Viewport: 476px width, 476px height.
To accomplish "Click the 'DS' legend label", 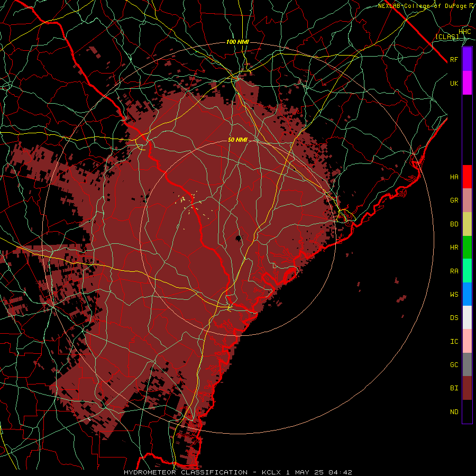I will click(x=454, y=318).
